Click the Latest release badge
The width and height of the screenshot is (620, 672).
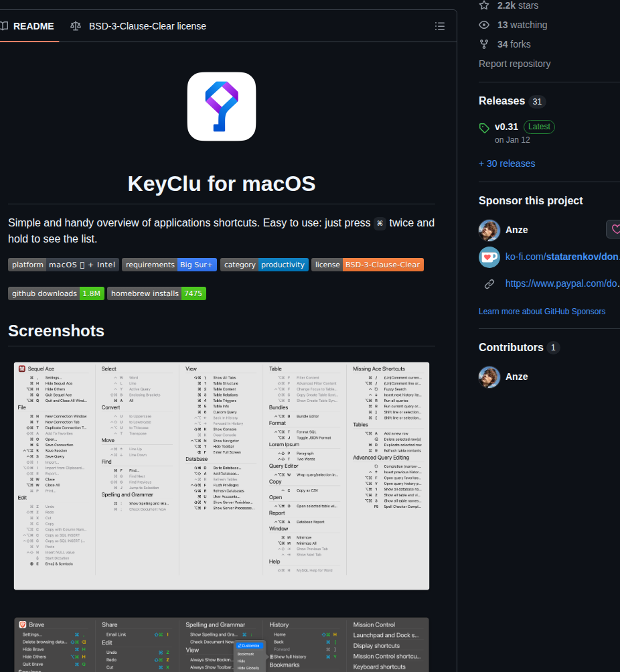click(539, 127)
